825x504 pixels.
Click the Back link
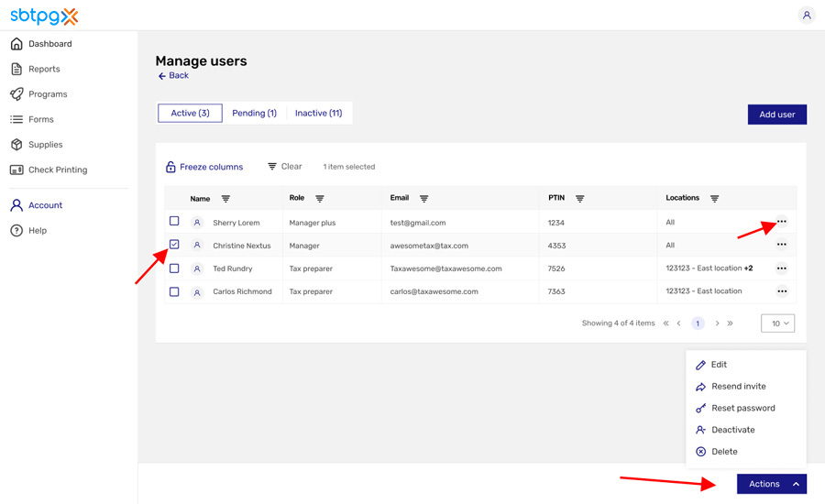click(173, 76)
